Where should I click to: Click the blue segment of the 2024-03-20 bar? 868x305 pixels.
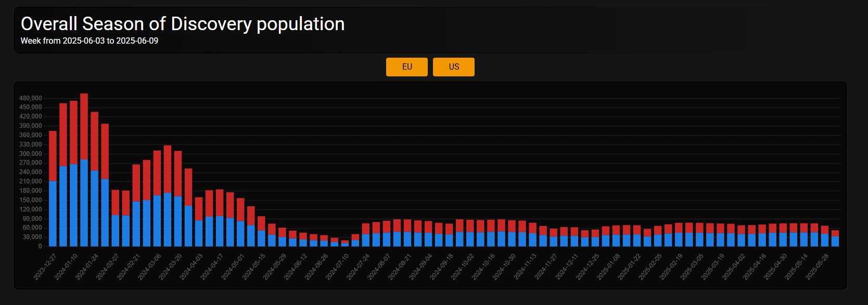click(x=178, y=221)
